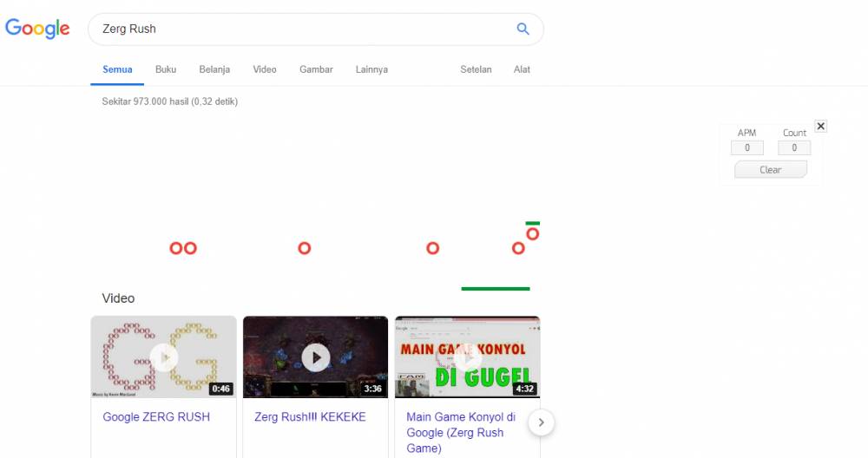Open the Setelan settings menu
The image size is (868, 458).
476,69
